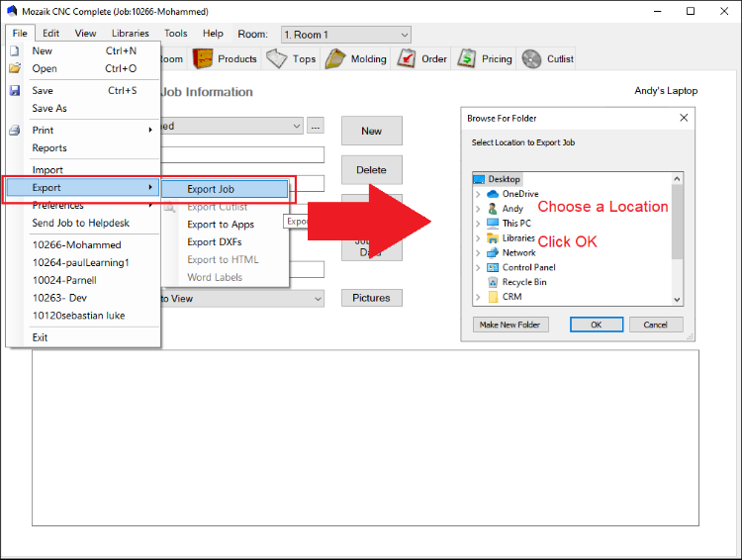Open the Room selection dropdown

(345, 35)
